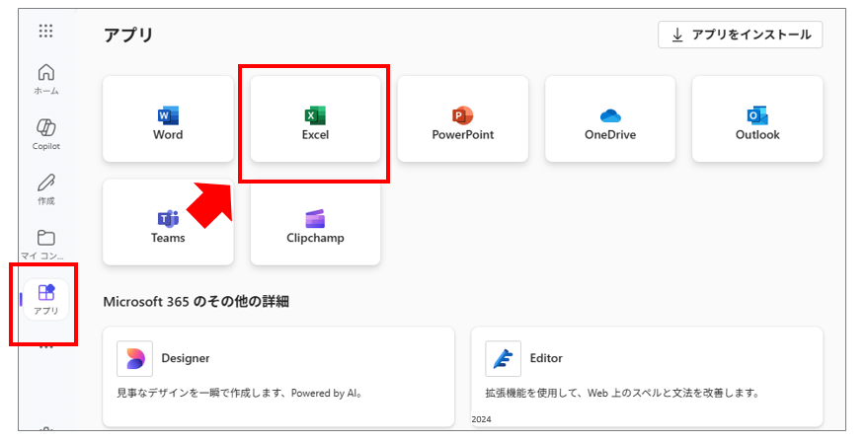Open the Clipchamp app tile

click(x=316, y=222)
